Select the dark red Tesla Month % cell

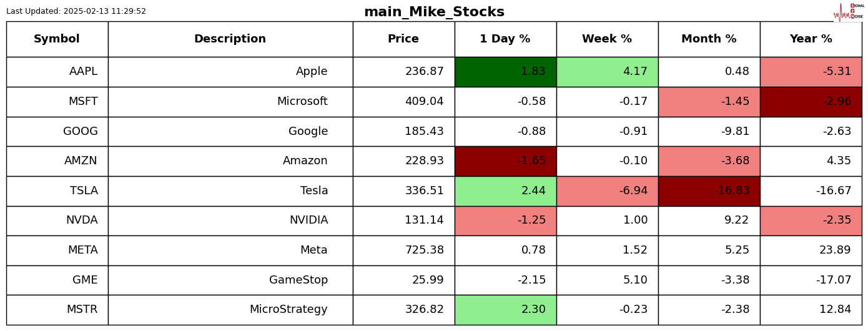pos(709,191)
